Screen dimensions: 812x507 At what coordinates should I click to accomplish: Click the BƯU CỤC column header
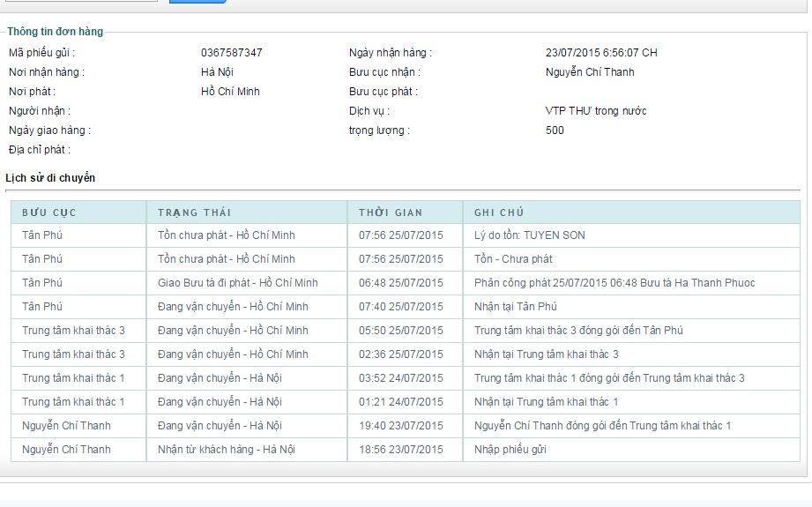pos(49,212)
